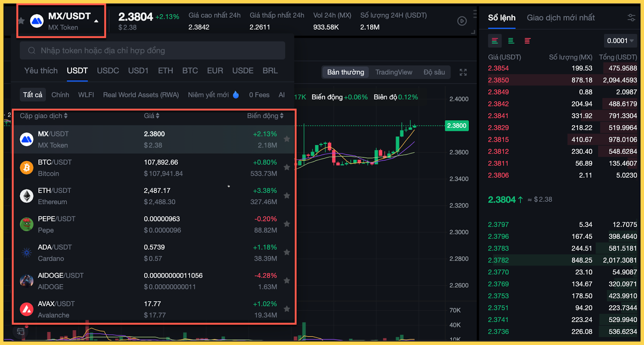644x345 pixels.
Task: Select the ETH market tab
Action: [x=165, y=71]
